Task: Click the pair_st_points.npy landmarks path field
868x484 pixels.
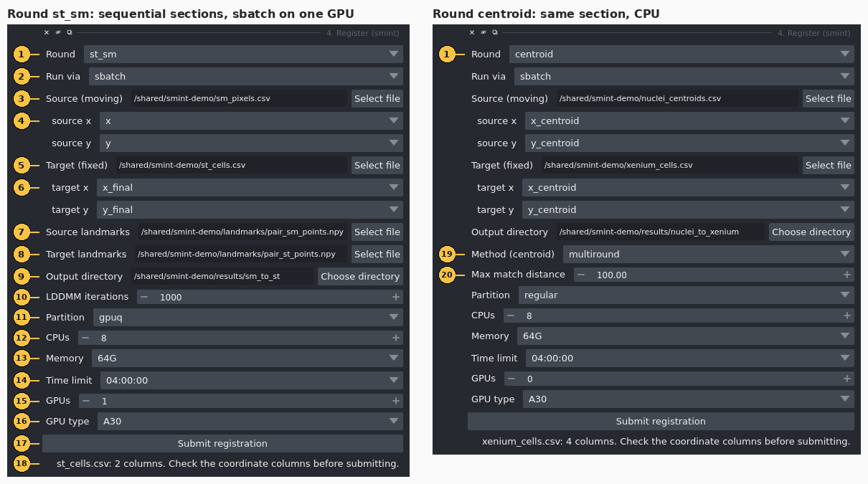Action: coord(240,254)
